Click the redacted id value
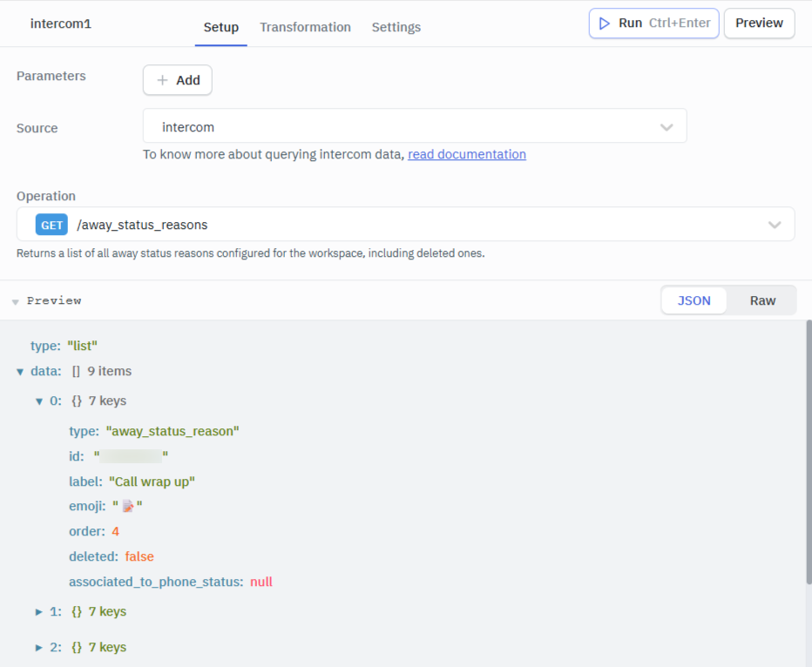Viewport: 812px width, 667px height. 131,456
